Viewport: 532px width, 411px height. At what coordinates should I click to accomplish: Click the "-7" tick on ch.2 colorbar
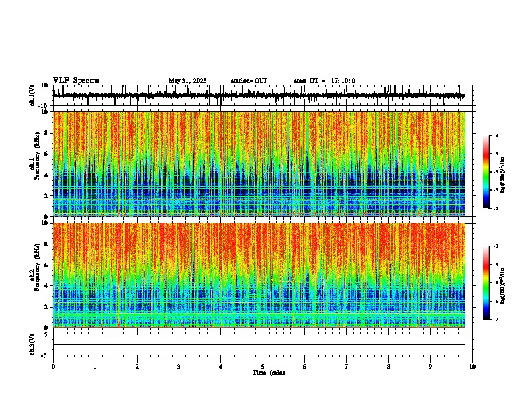pyautogui.click(x=495, y=319)
